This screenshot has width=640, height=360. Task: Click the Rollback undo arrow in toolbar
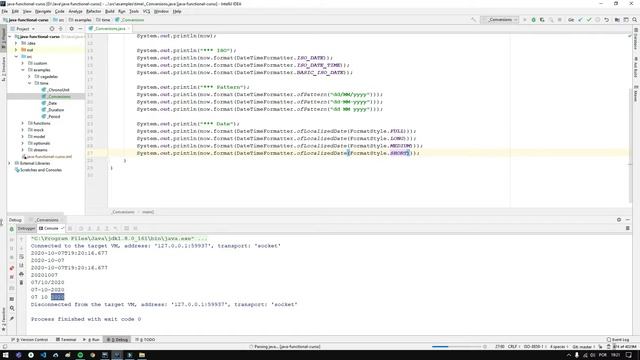[607, 20]
